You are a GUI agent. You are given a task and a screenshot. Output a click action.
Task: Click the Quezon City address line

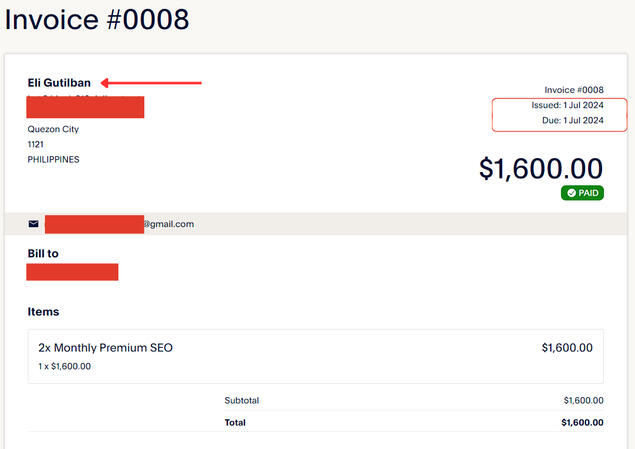point(53,129)
